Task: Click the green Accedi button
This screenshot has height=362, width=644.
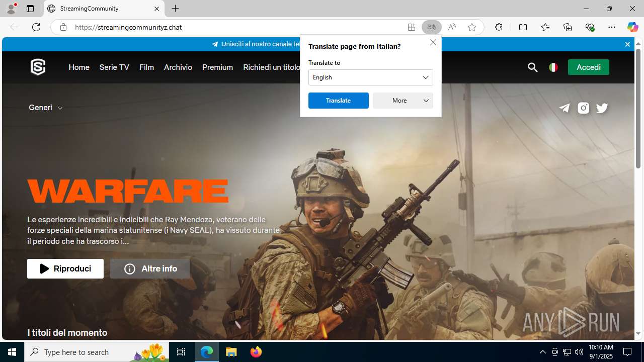Action: [589, 67]
